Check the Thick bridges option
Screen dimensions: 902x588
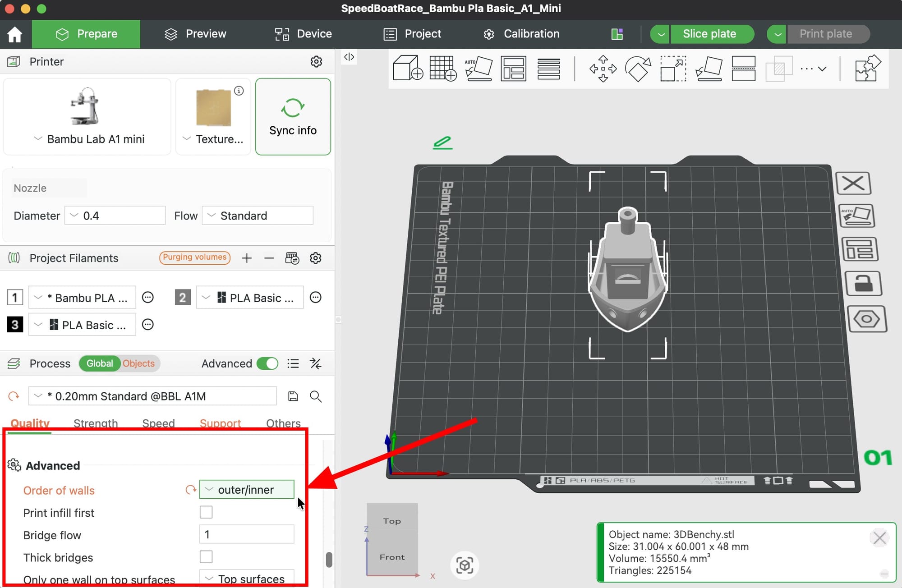point(206,557)
